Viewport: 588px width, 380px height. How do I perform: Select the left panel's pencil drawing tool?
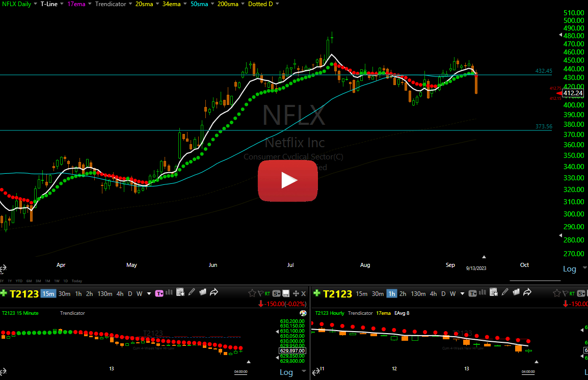point(192,292)
